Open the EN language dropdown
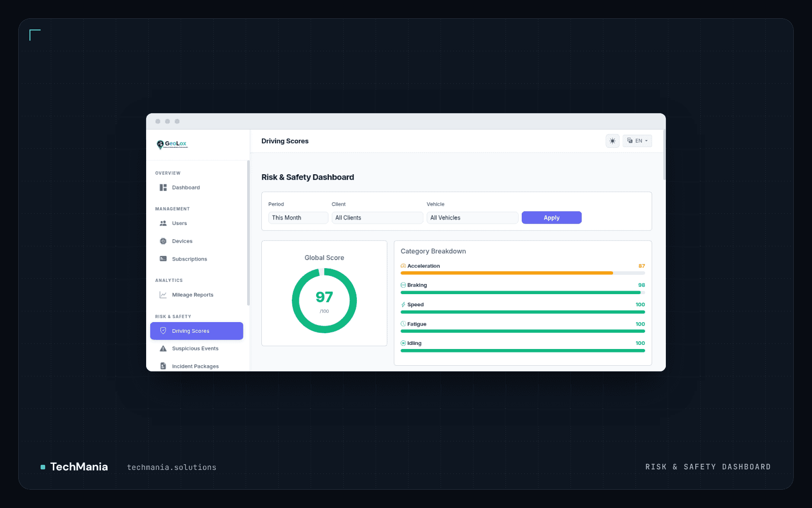This screenshot has height=508, width=812. [637, 141]
